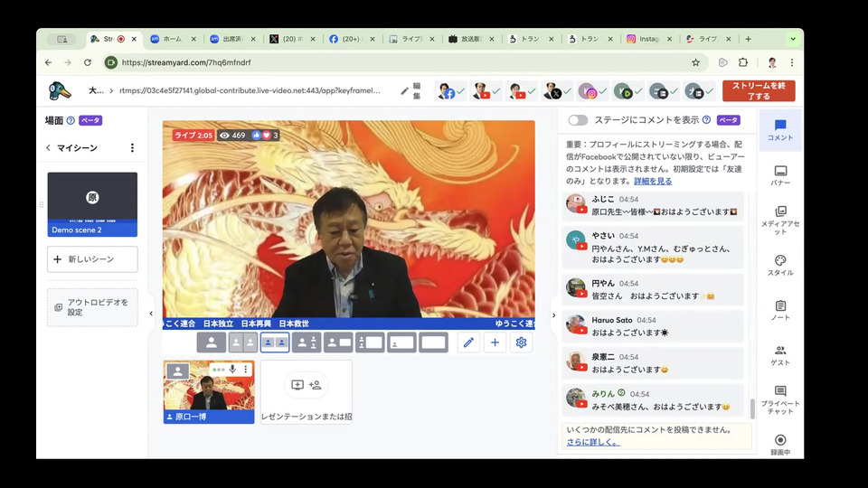This screenshot has width=868, height=488.
Task: Click Haruo Sato's comment
Action: coord(653,326)
